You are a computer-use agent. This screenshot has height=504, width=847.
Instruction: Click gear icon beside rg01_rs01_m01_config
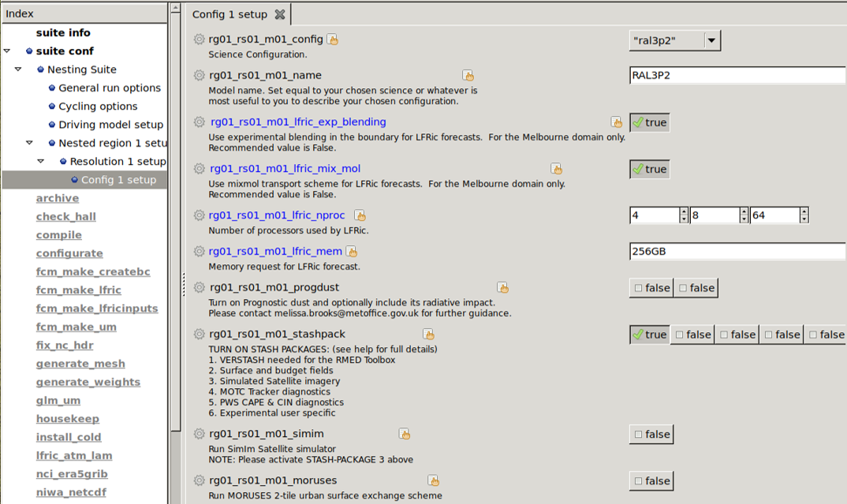coord(200,39)
